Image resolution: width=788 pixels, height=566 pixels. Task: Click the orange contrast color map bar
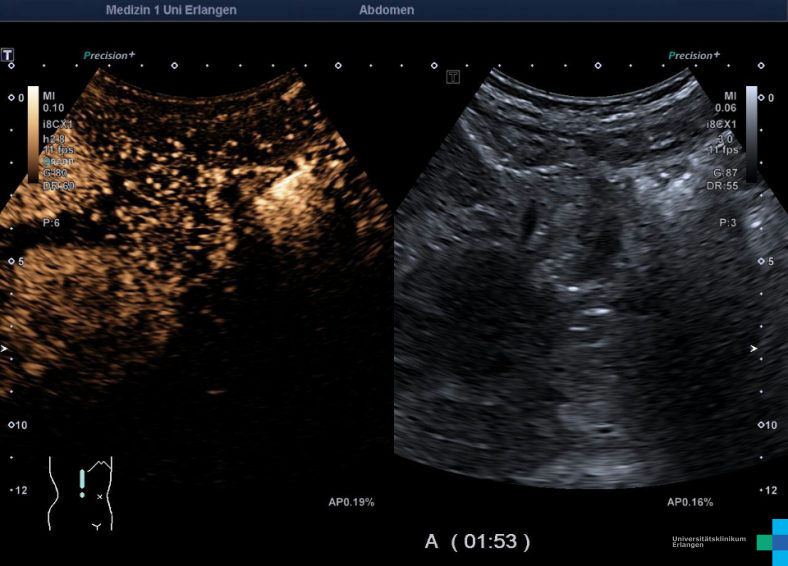point(33,140)
